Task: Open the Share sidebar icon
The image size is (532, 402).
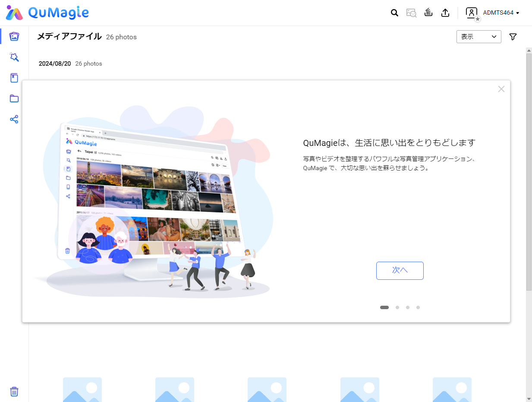Action: (x=14, y=119)
